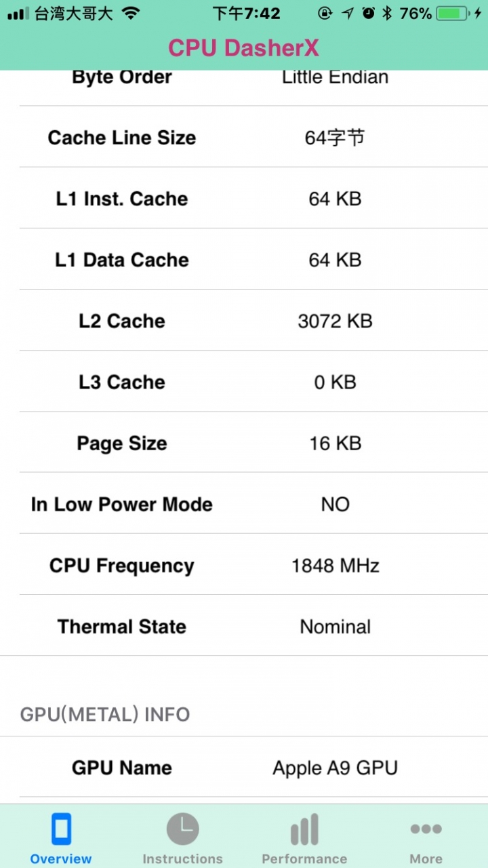488x868 pixels.
Task: Tap the Bluetooth status icon
Action: pos(387,13)
